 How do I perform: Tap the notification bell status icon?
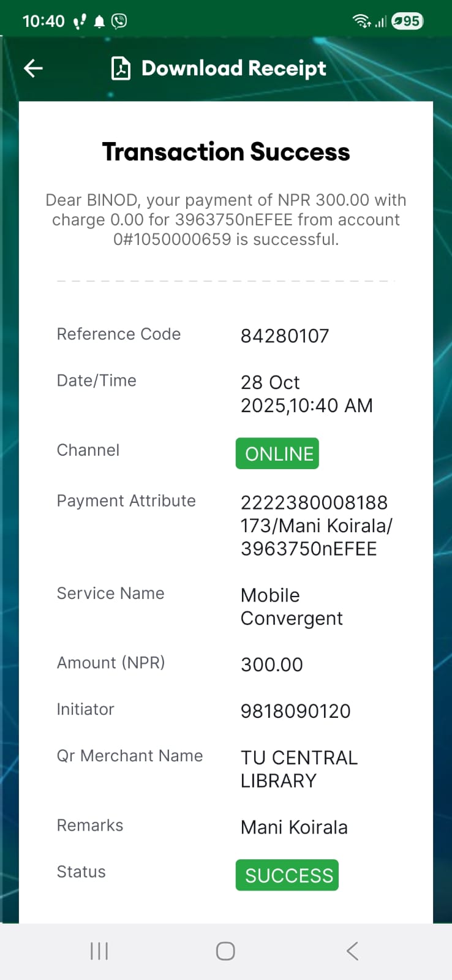(99, 22)
